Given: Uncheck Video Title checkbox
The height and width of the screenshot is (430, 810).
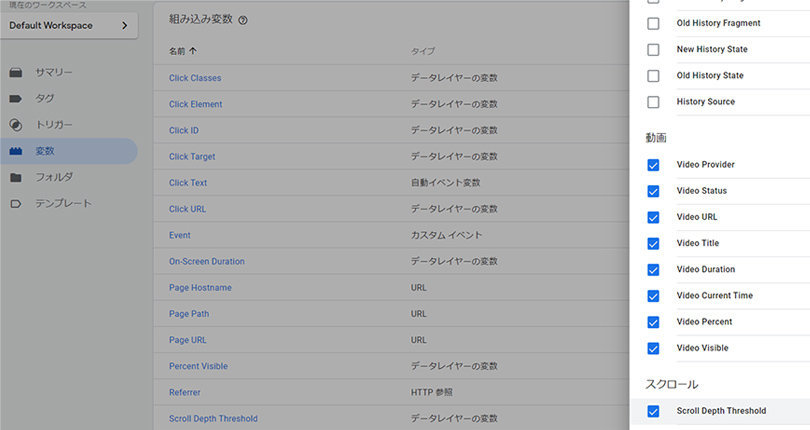Looking at the screenshot, I should coord(653,243).
